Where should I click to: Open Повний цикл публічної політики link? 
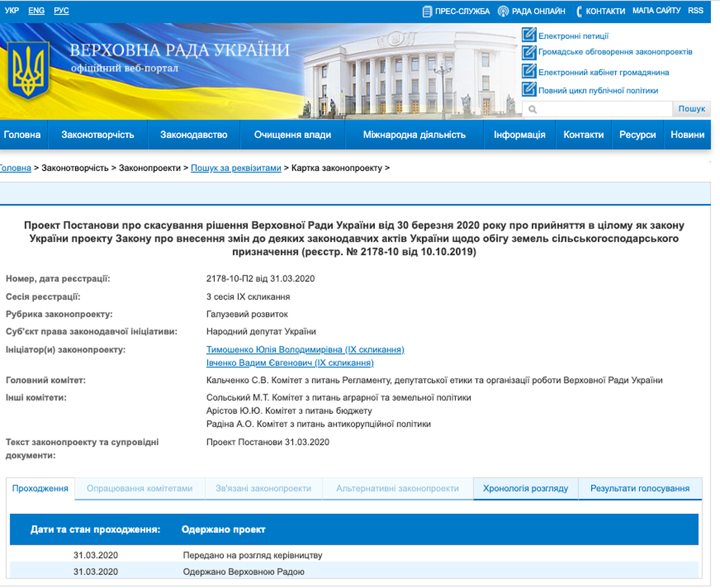(598, 91)
